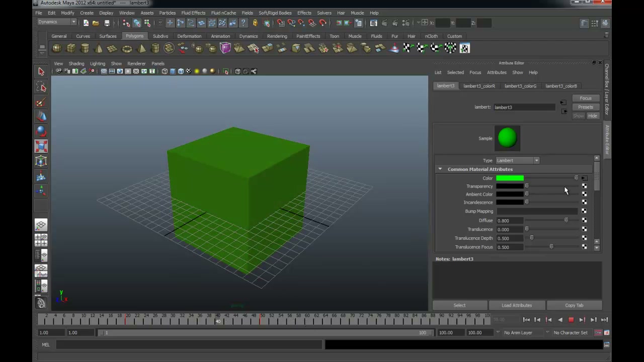Select the lambert3_colorR tab
The width and height of the screenshot is (644, 362).
pyautogui.click(x=479, y=86)
